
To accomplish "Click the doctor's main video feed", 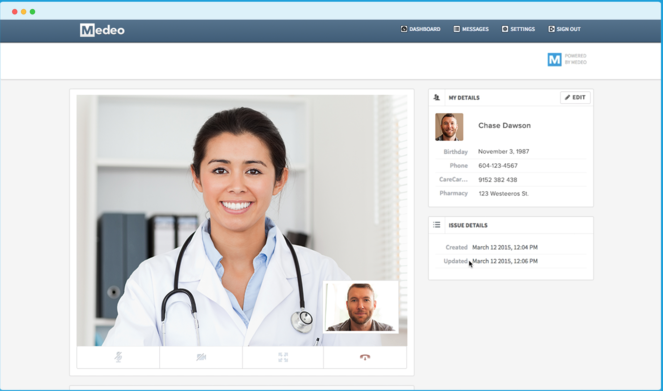I will tap(242, 220).
